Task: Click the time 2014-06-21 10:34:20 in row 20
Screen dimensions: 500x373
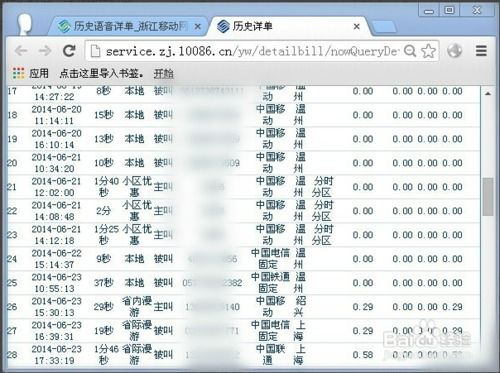Action: click(x=56, y=163)
